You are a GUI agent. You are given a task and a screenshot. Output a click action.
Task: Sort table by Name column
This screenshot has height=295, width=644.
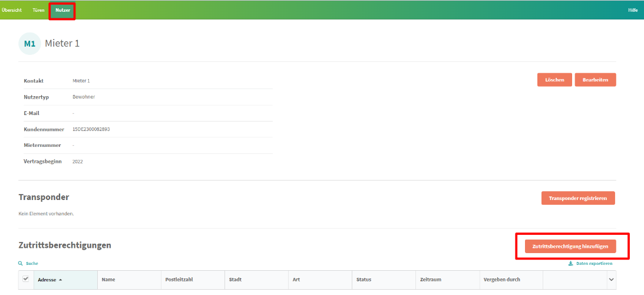click(x=108, y=280)
